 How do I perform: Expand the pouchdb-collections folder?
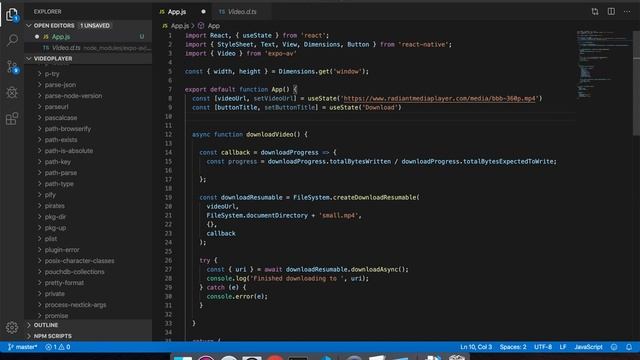[x=88, y=272]
